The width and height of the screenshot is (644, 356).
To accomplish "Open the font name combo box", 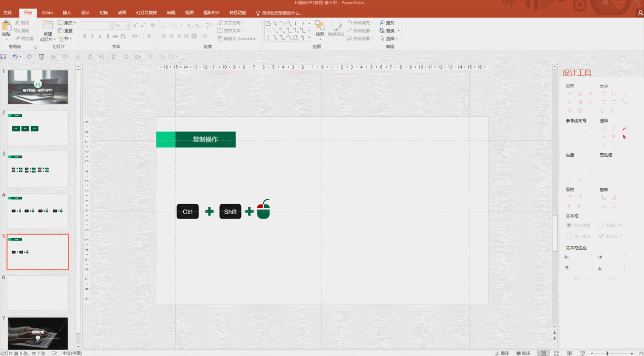I will click(97, 25).
